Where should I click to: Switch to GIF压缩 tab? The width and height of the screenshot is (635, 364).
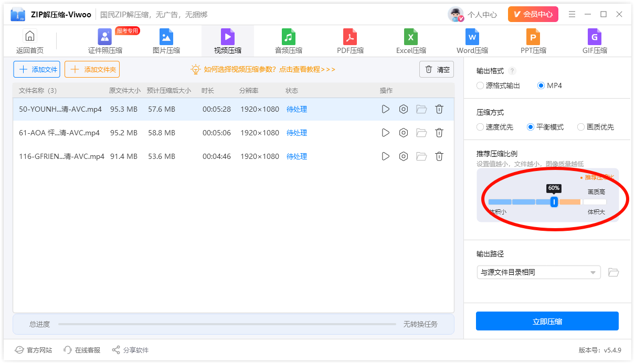[595, 41]
